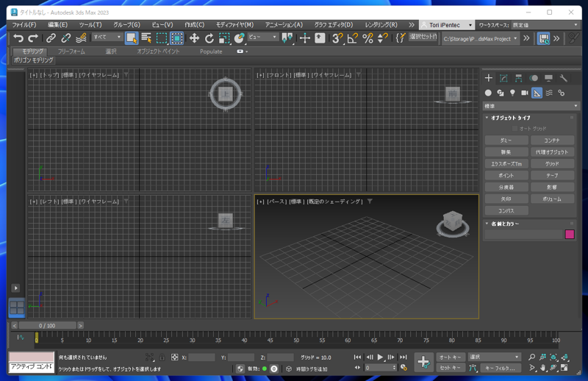This screenshot has height=381, width=588.
Task: Select Systems gears category icon
Action: [561, 93]
